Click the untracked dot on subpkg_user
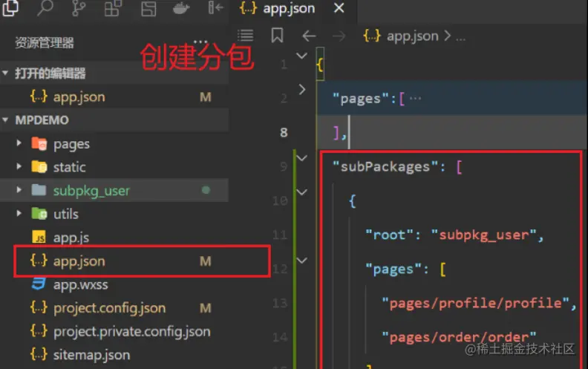 (x=206, y=190)
